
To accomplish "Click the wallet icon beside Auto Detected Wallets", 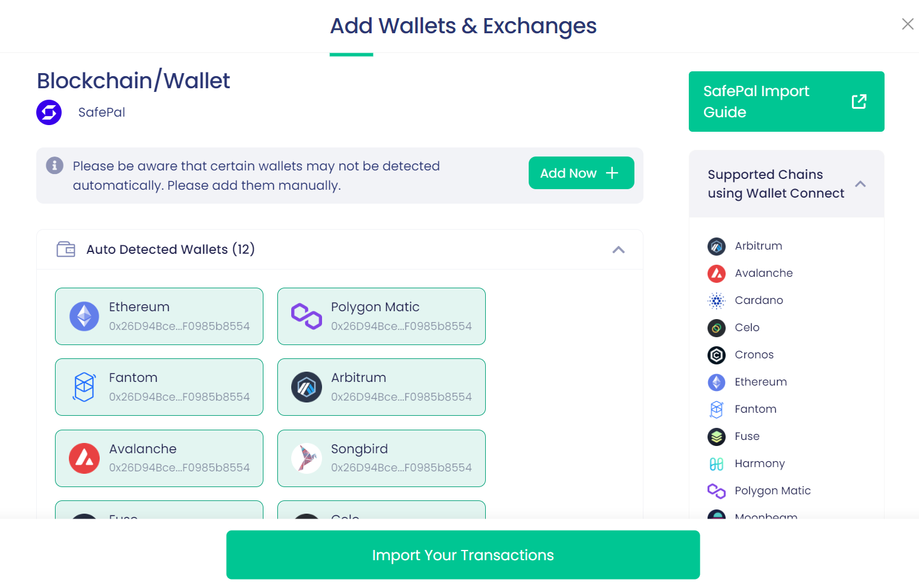I will pos(66,249).
